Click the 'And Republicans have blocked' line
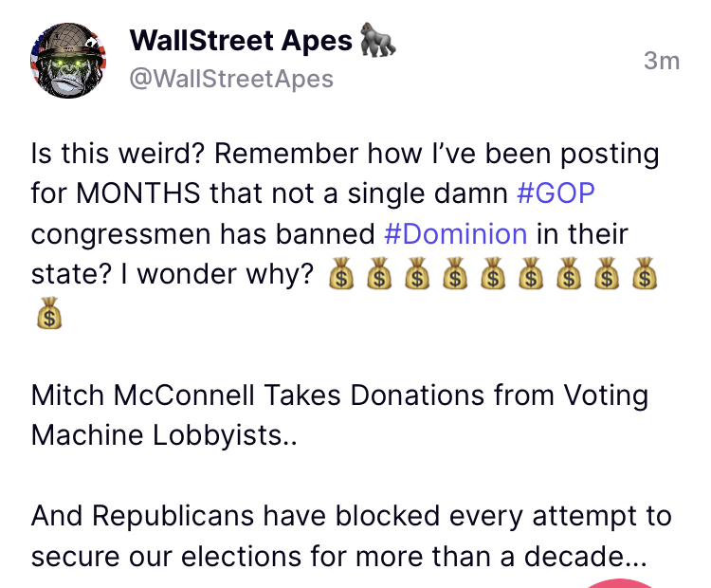The height and width of the screenshot is (588, 711). pyautogui.click(x=351, y=517)
